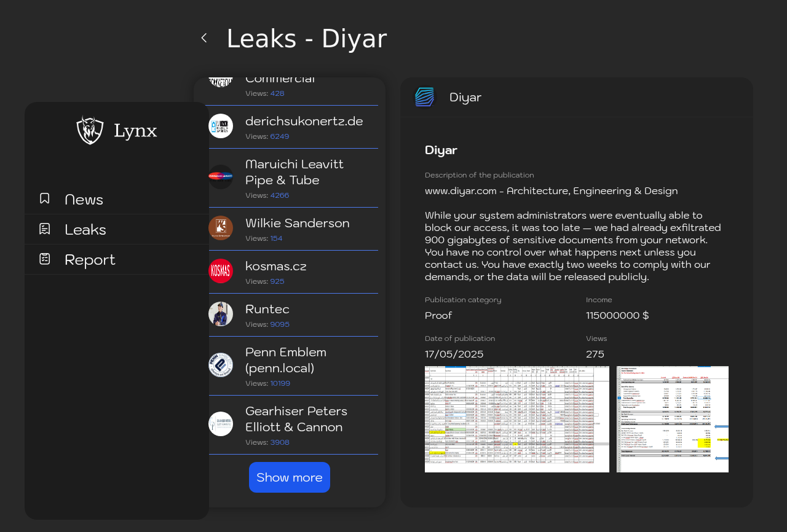Click the bookmark icon beside News
Viewport: 787px width, 532px height.
[x=44, y=198]
